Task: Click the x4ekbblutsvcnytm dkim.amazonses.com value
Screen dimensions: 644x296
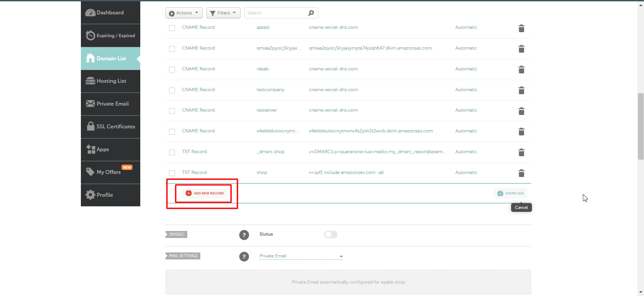Action: 371,131
